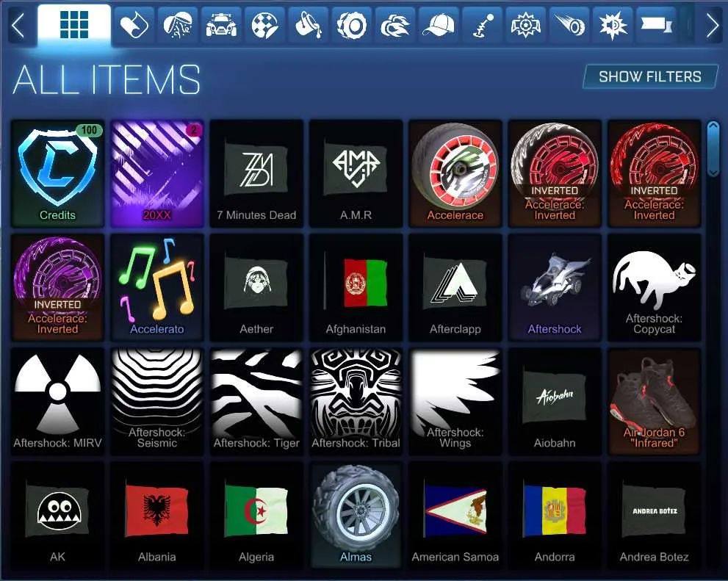Go to next category tabs arrow
The image size is (728, 581).
tap(713, 25)
